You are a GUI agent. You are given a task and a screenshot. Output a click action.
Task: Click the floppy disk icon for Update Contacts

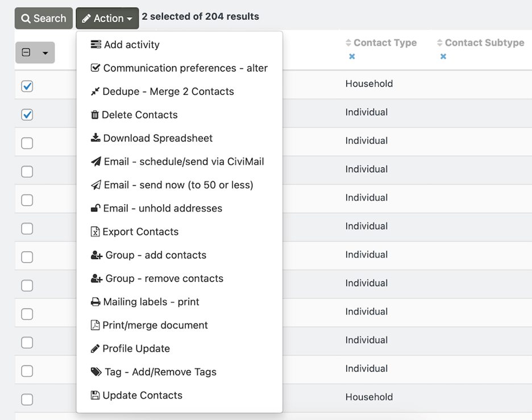point(95,396)
